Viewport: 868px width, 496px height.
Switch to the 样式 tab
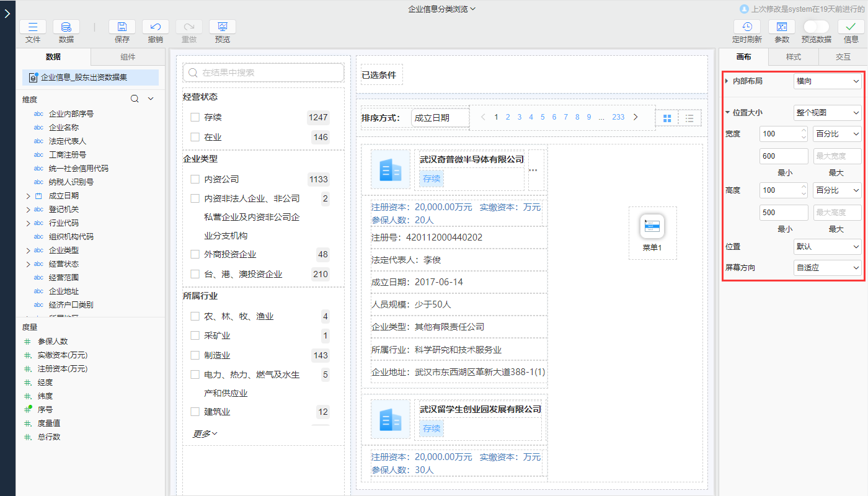coord(793,57)
